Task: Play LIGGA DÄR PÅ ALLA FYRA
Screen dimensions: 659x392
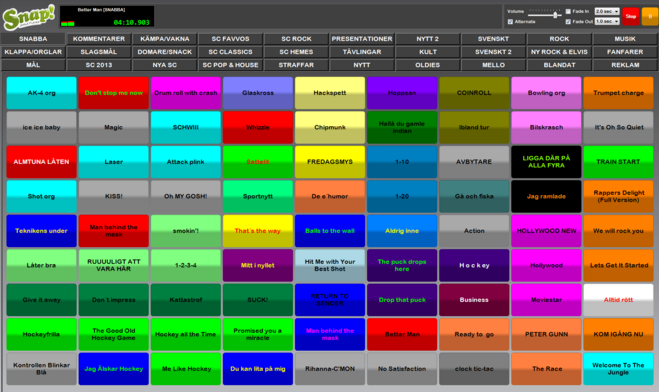Action: (546, 162)
